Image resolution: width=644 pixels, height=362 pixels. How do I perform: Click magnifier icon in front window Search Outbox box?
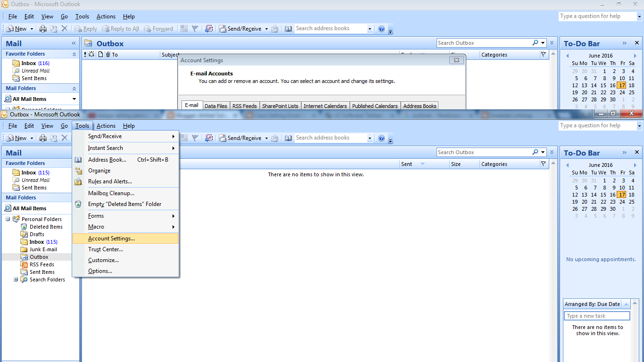tap(535, 152)
